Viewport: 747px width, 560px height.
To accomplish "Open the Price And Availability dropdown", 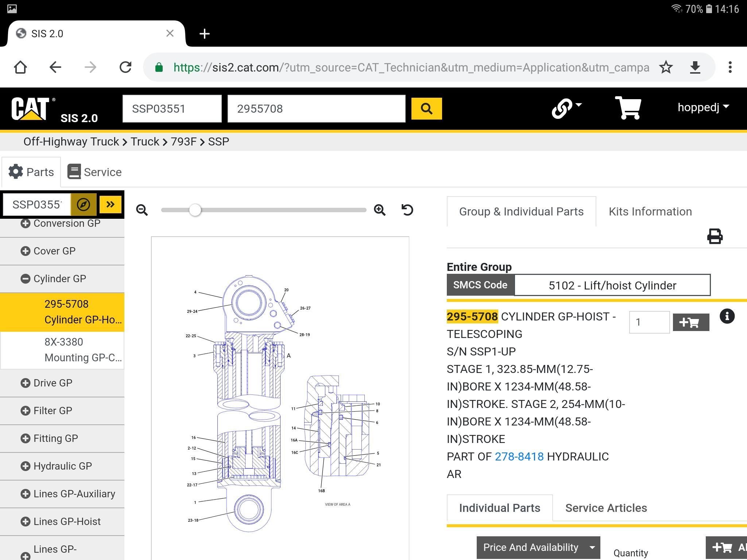I will (x=538, y=547).
